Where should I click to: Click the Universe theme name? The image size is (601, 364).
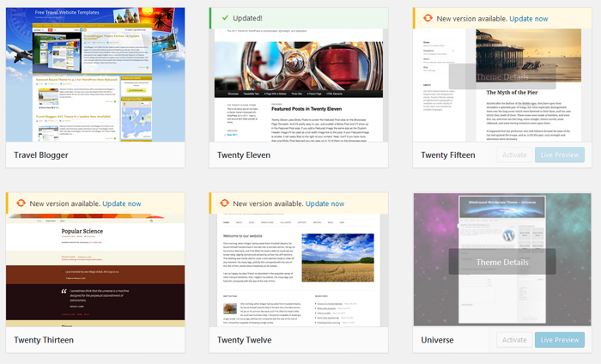437,340
